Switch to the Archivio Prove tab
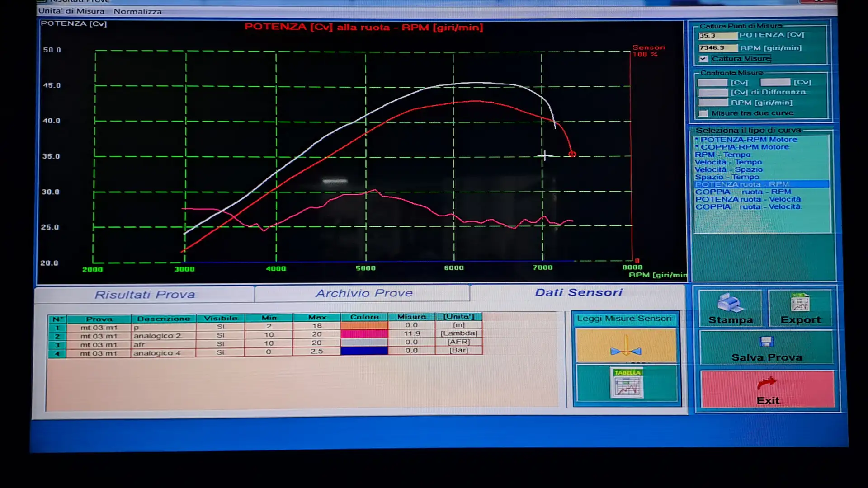Image resolution: width=868 pixels, height=488 pixels. click(364, 293)
